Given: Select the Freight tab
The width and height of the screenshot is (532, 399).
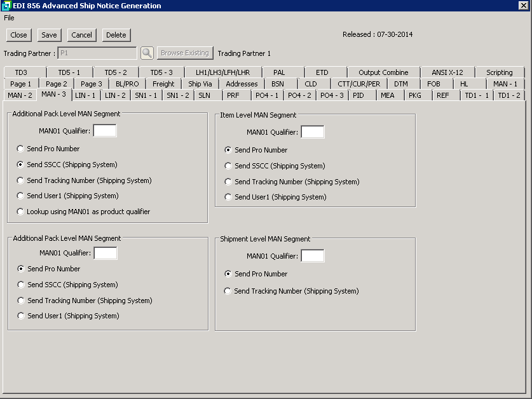Looking at the screenshot, I should (x=163, y=84).
